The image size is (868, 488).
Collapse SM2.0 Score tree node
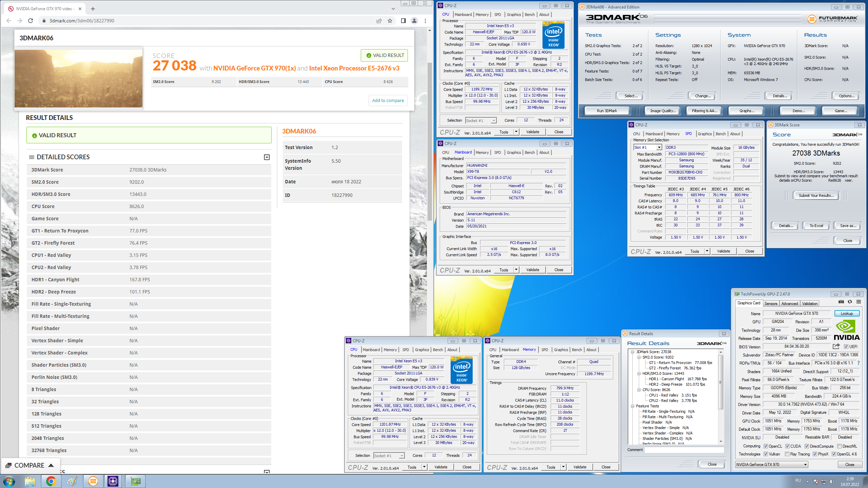point(639,357)
